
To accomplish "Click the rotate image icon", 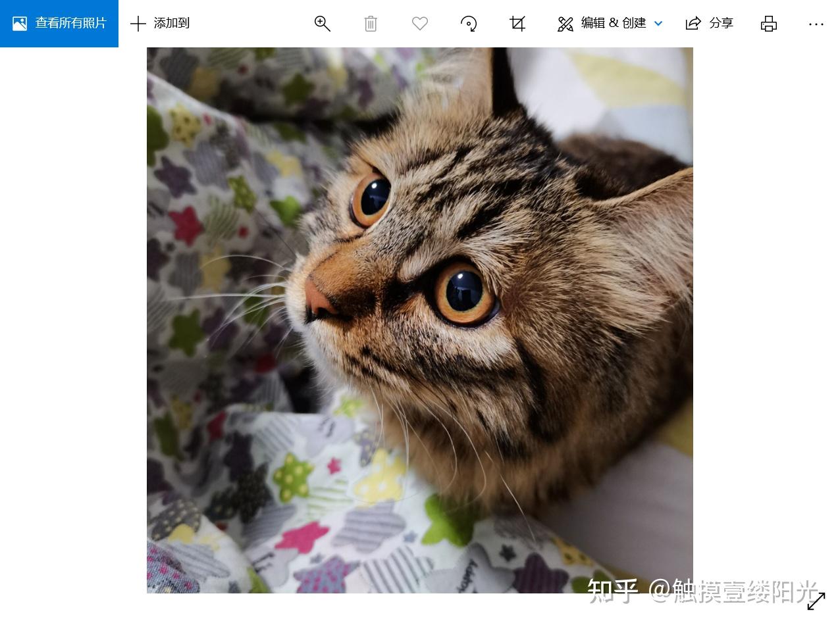I will pyautogui.click(x=469, y=24).
